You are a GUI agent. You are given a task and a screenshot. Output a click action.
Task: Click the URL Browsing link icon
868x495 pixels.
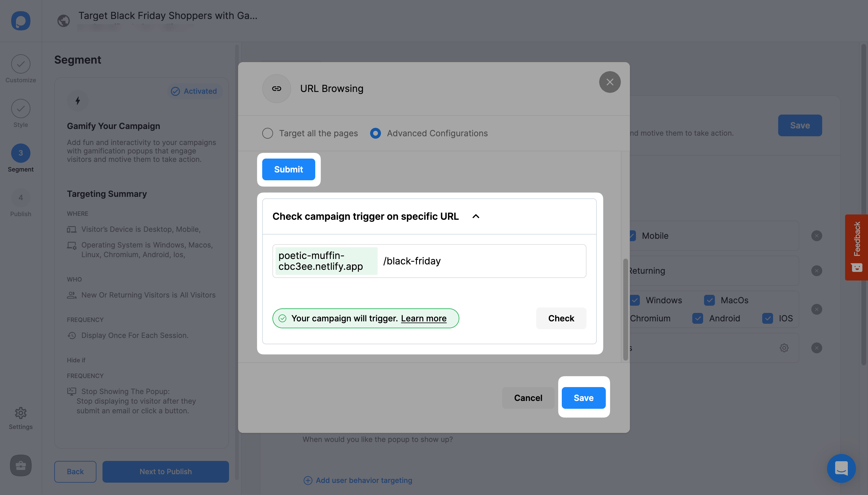tap(277, 88)
